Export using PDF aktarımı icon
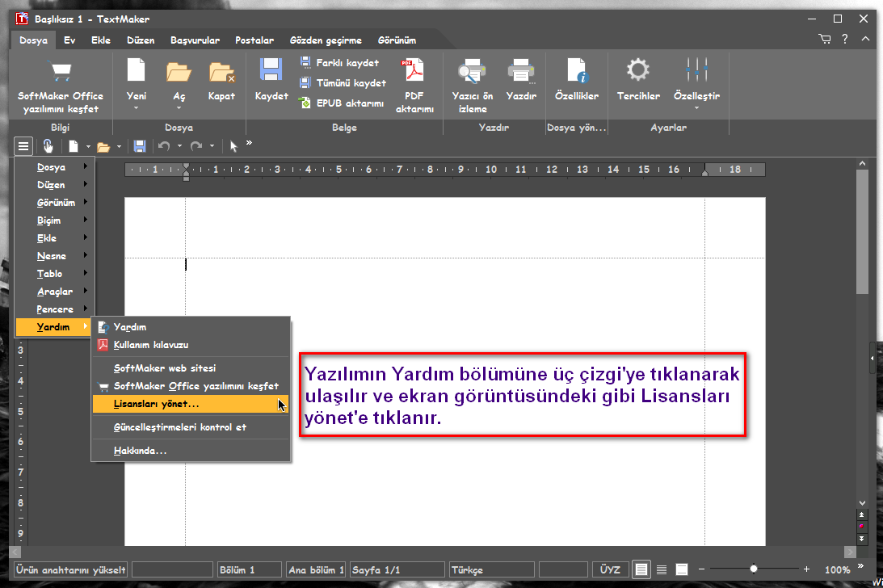Image resolution: width=883 pixels, height=588 pixels. click(x=414, y=71)
